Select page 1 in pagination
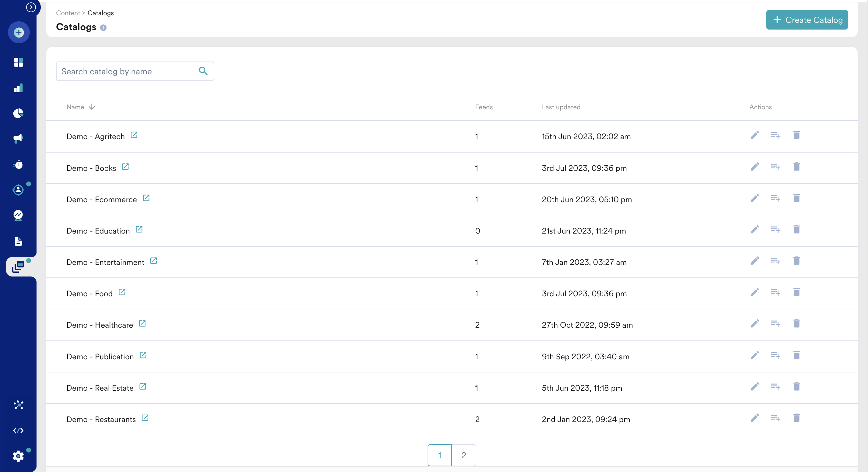Image resolution: width=868 pixels, height=472 pixels. (x=439, y=455)
